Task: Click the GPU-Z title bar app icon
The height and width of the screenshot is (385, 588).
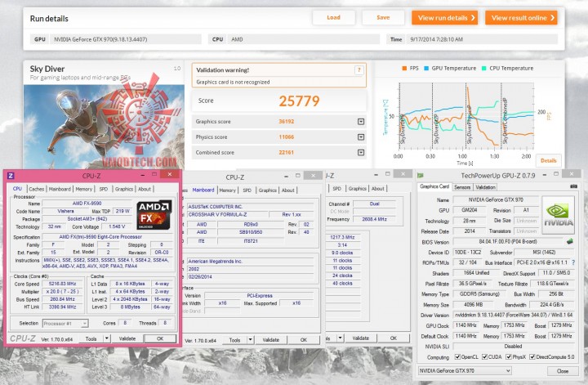Action: pos(421,175)
